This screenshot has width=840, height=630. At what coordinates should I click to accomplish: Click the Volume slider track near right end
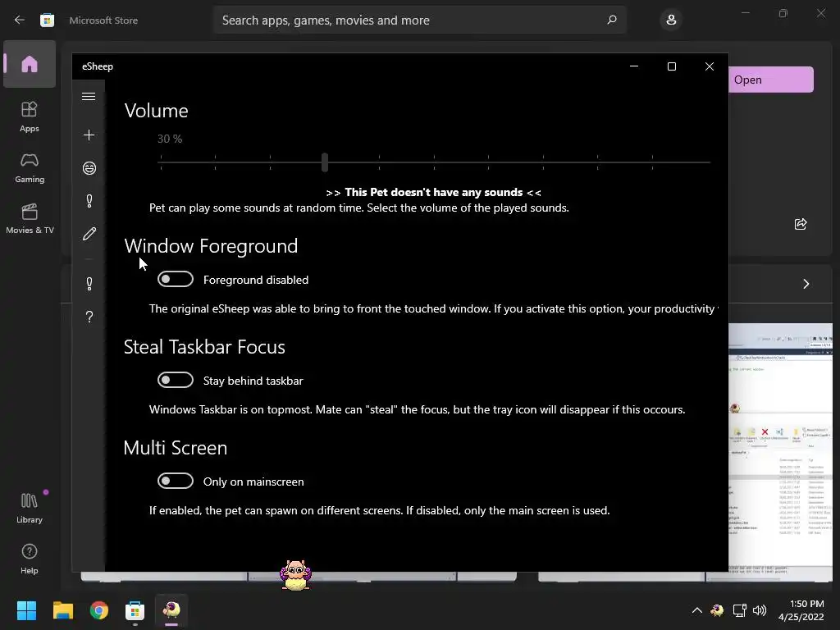(680, 162)
